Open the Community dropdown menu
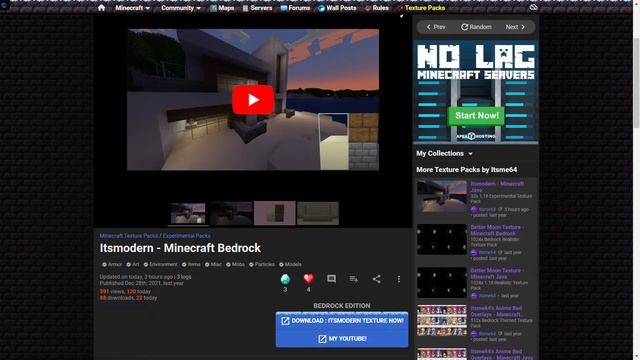This screenshot has height=360, width=640. 181,8
